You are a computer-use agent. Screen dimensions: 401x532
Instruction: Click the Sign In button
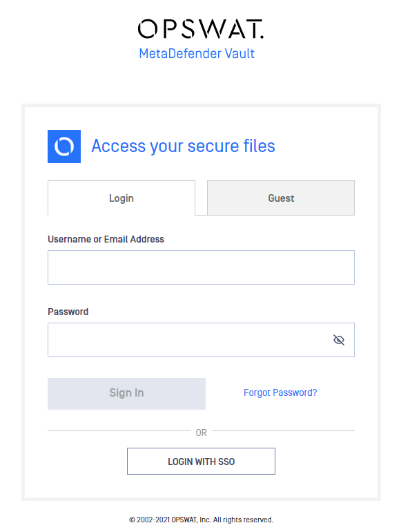pyautogui.click(x=126, y=394)
